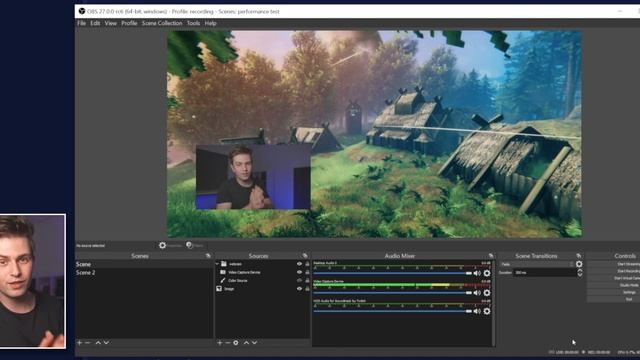Click Start Virtual Camera button
Screen dimensions: 640x360
coord(613,278)
